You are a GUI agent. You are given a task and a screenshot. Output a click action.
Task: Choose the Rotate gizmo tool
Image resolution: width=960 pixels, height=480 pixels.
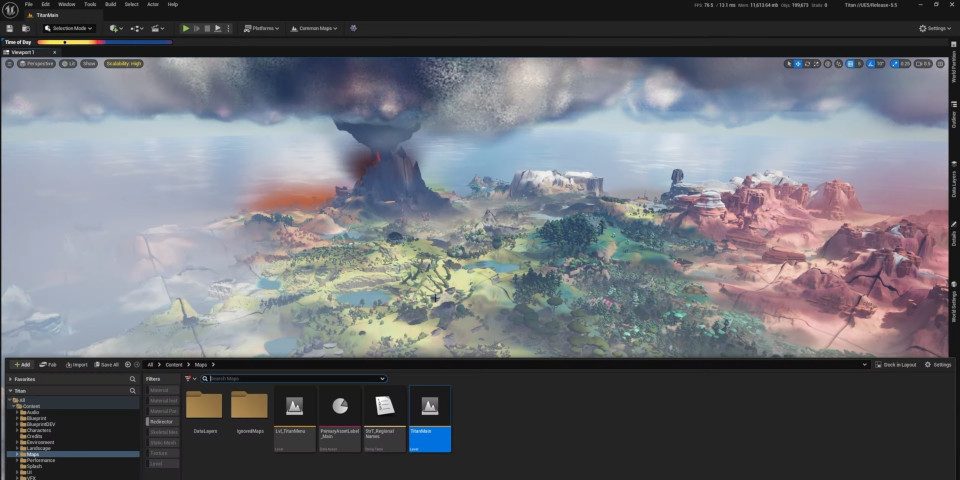[808, 64]
